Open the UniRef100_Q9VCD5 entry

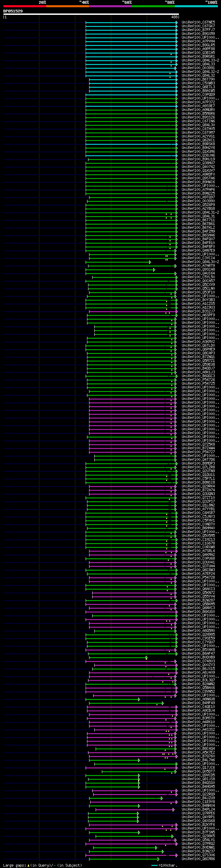[x=198, y=775]
